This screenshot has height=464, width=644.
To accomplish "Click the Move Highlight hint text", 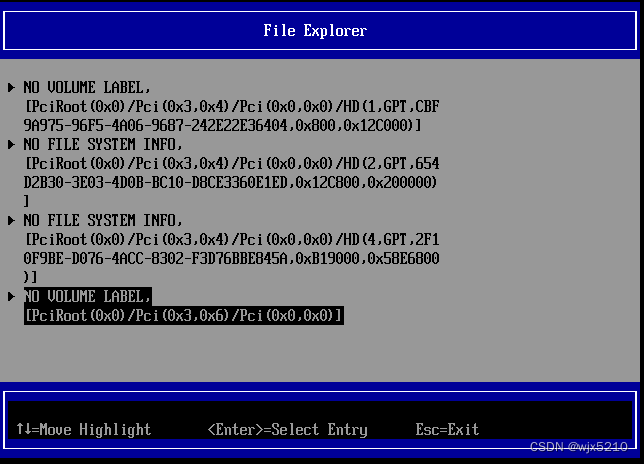I will tap(83, 430).
